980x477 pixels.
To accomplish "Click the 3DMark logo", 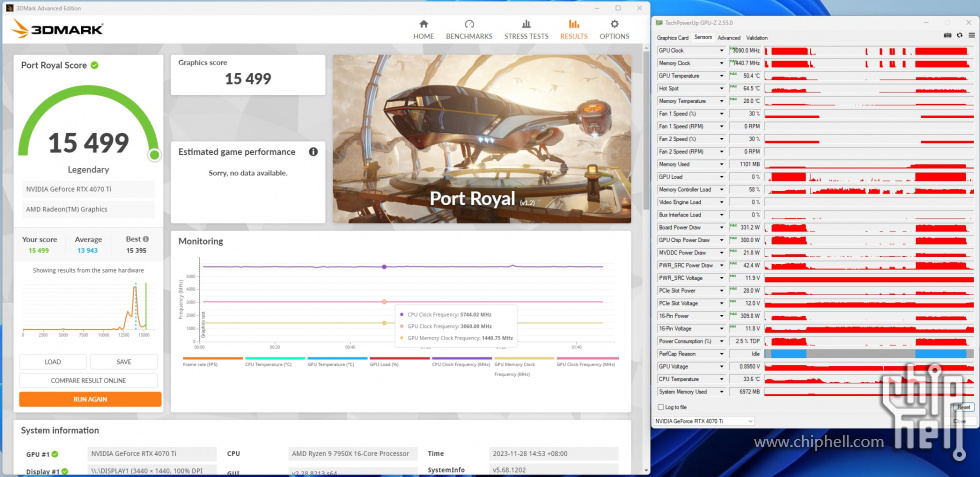I will point(57,29).
